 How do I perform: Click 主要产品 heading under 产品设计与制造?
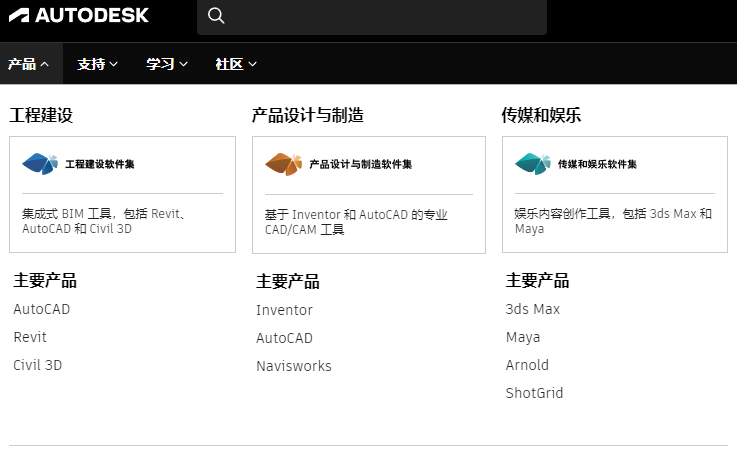(x=288, y=282)
